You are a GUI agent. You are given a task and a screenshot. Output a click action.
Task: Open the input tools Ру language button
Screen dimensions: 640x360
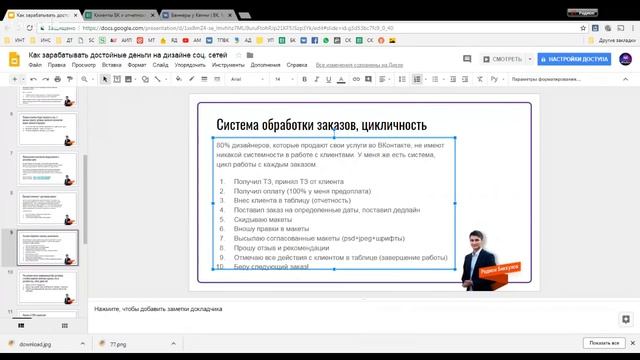pyautogui.click(x=494, y=79)
